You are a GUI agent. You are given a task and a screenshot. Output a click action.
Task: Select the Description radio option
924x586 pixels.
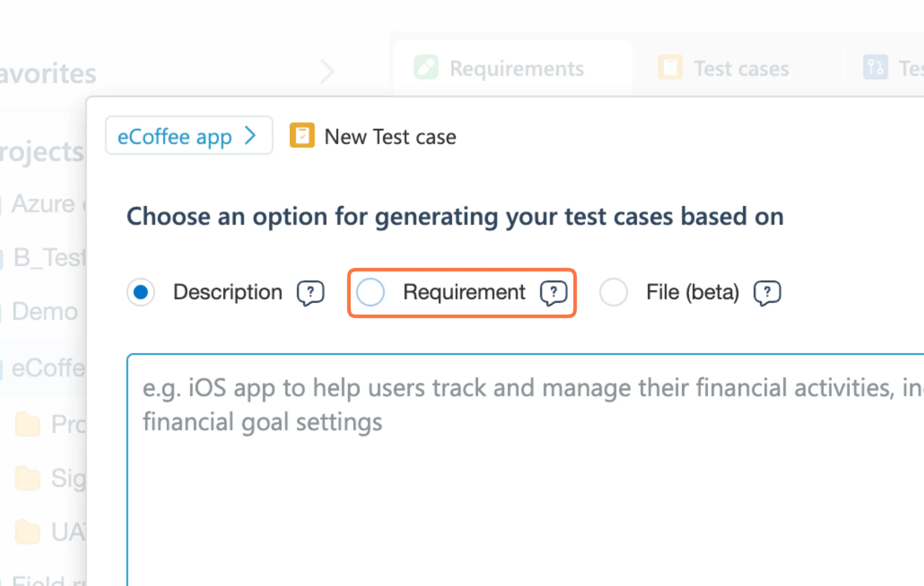(x=141, y=292)
